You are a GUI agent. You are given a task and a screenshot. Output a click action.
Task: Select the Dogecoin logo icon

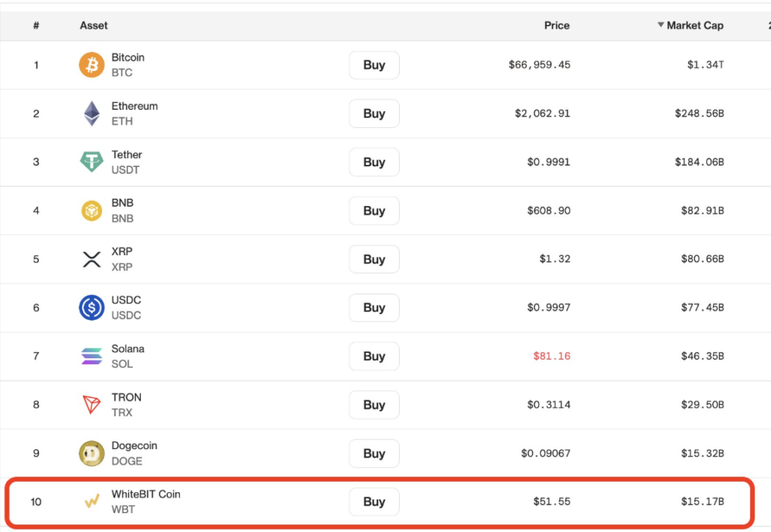point(91,453)
